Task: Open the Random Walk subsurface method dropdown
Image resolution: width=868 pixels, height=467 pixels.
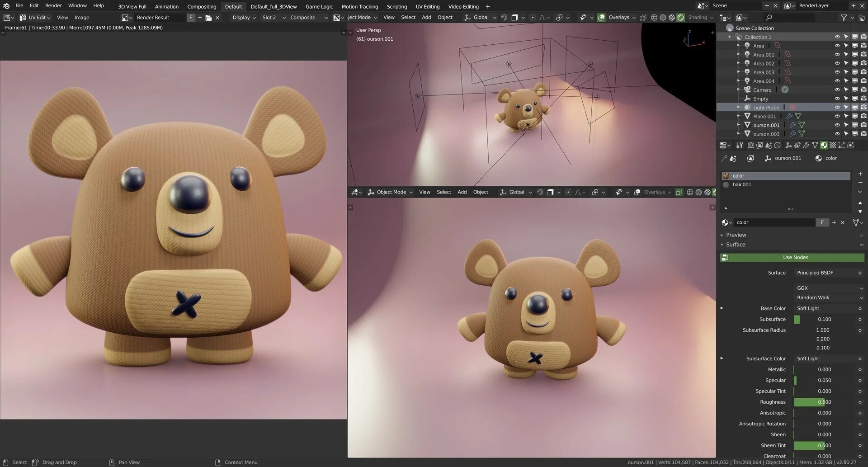Action: pos(830,297)
